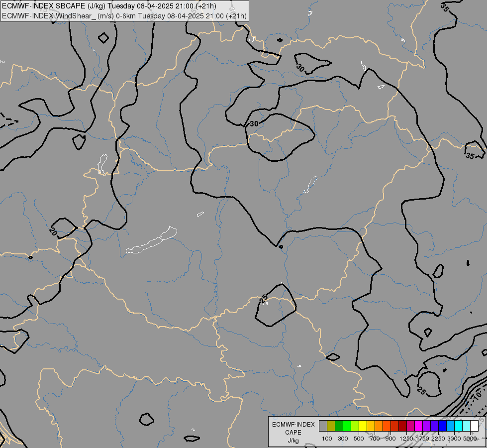Click the legend value 500
This screenshot has width=487, height=448.
point(359,439)
